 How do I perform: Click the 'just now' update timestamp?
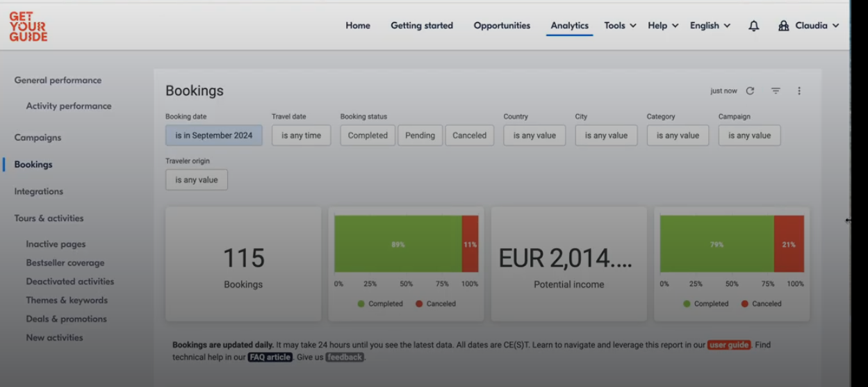tap(723, 91)
